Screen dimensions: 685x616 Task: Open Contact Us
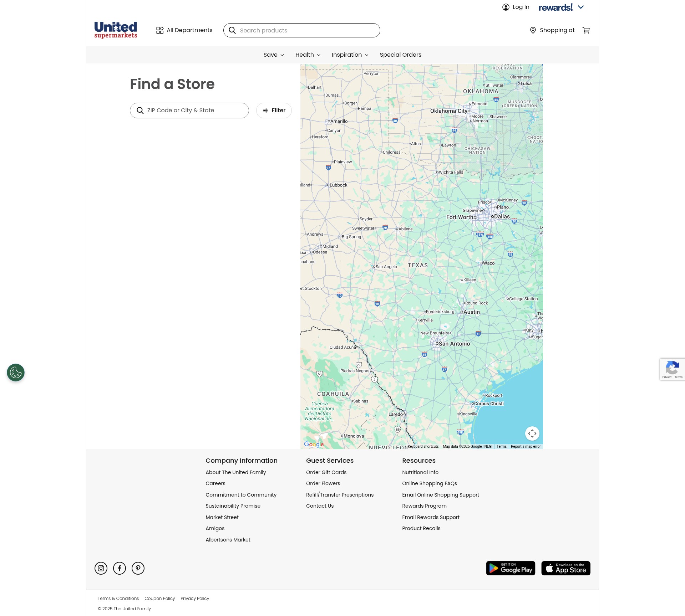tap(320, 506)
